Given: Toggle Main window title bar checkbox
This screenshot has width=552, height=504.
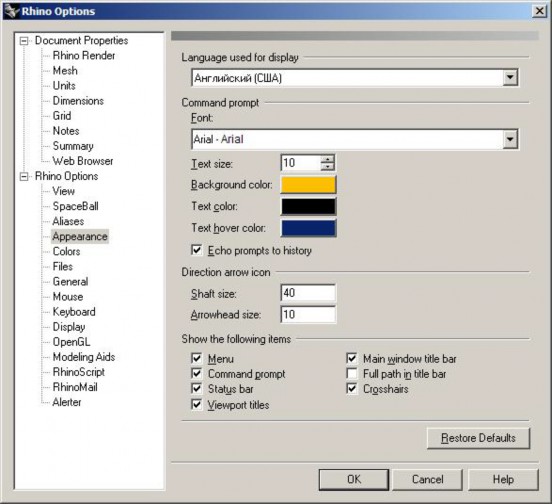Looking at the screenshot, I should [x=352, y=358].
